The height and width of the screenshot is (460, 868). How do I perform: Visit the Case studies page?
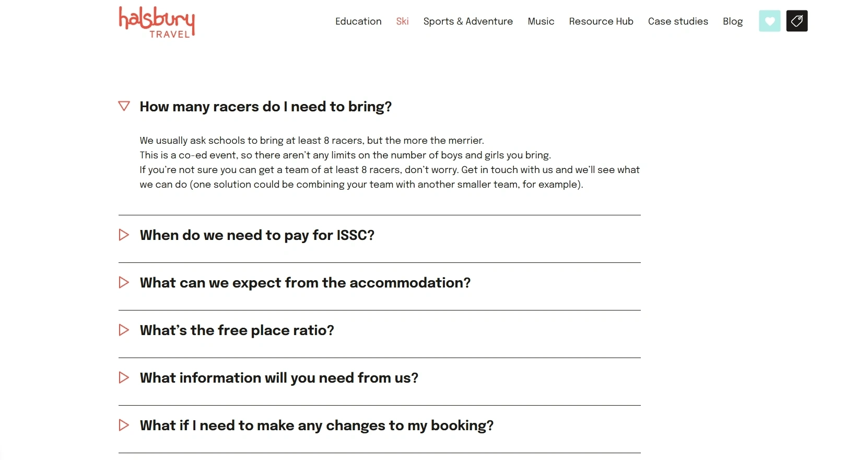point(678,21)
